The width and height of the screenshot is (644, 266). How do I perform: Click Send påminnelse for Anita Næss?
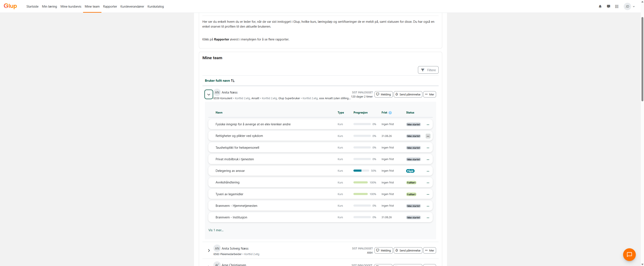point(408,94)
